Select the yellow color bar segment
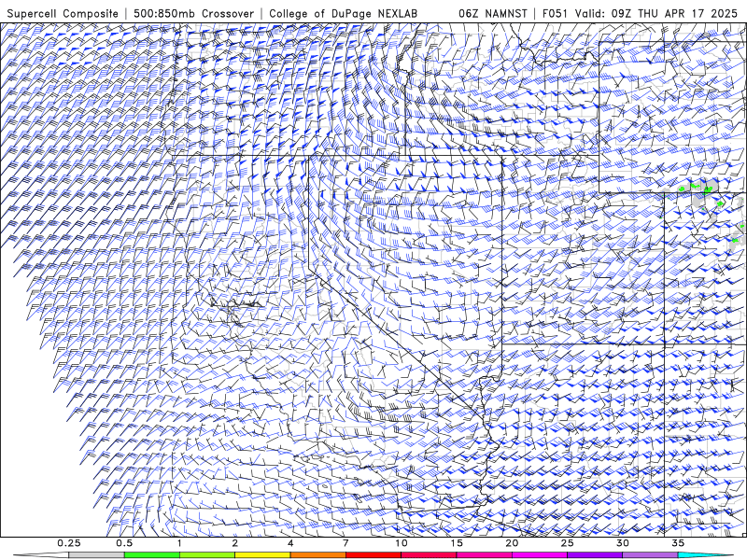The width and height of the screenshot is (747, 560). click(262, 555)
